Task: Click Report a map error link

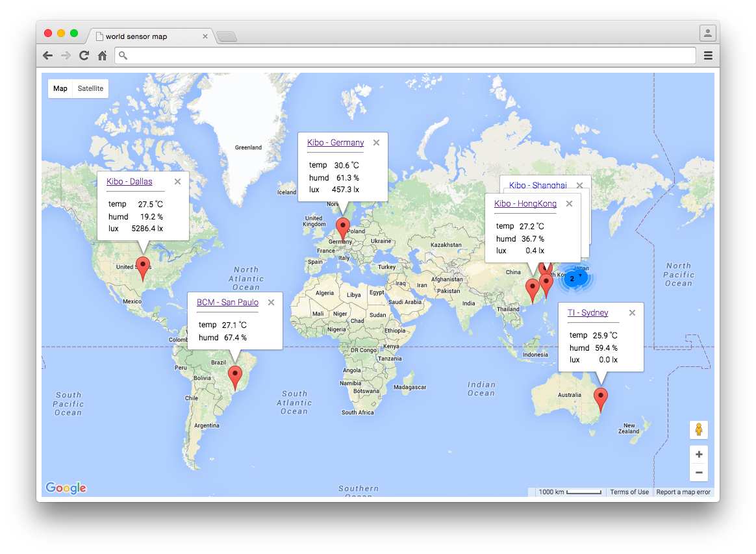Action: pyautogui.click(x=683, y=492)
